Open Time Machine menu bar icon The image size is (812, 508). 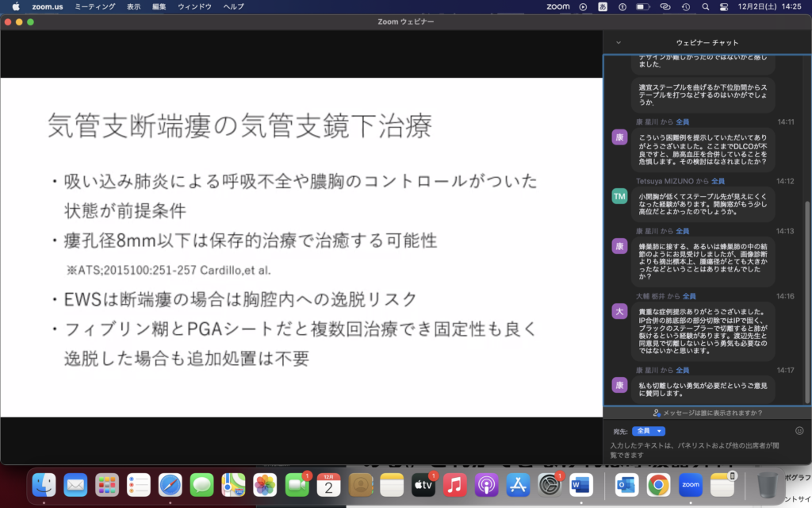click(684, 6)
